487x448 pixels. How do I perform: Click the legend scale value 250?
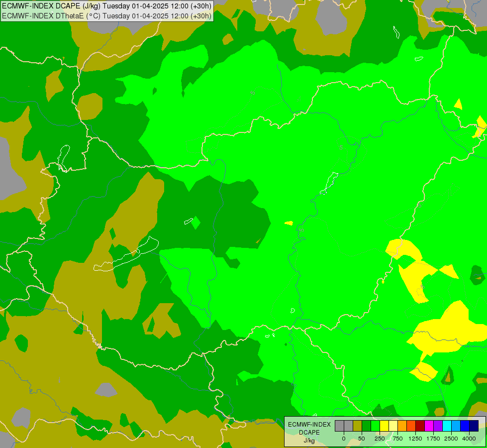[x=380, y=439]
